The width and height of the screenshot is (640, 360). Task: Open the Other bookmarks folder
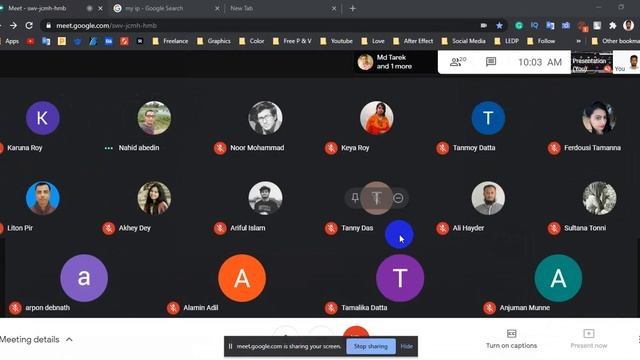tap(616, 41)
